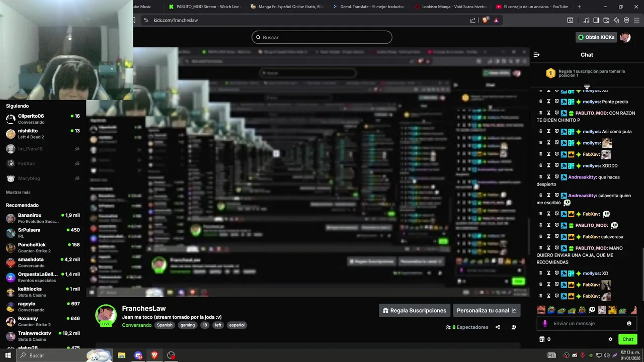
Task: Open Brave Rewards triangle icon
Action: (x=496, y=20)
